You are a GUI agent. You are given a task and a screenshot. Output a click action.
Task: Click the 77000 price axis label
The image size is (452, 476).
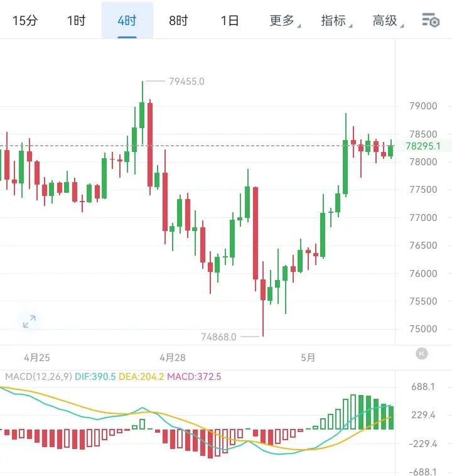point(423,218)
